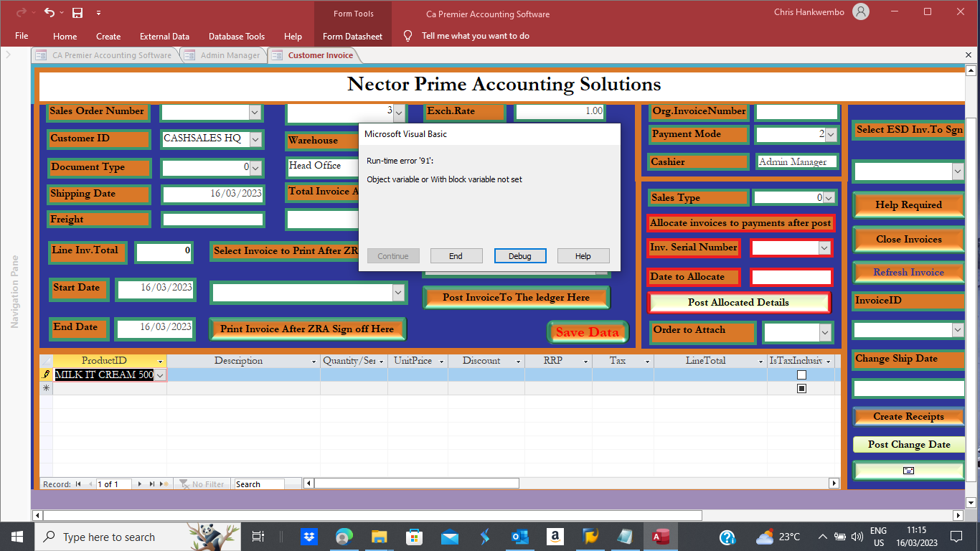Open the Create ribbon tab

click(x=108, y=36)
